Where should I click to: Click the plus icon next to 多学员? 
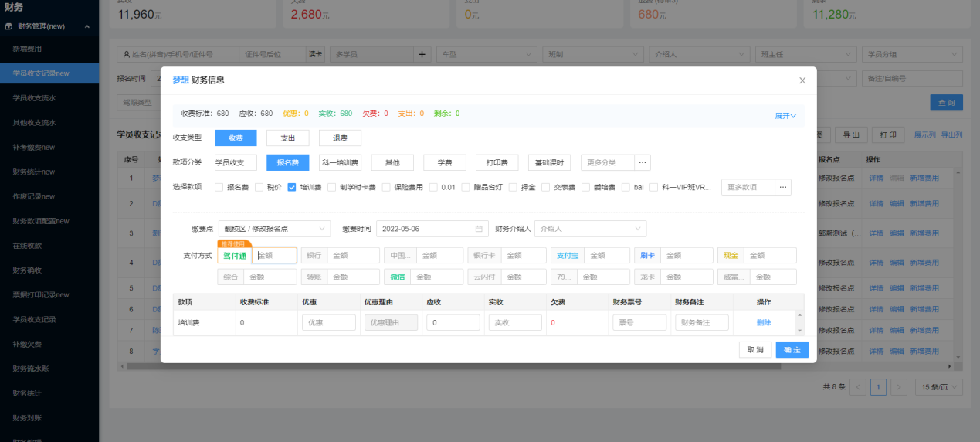(422, 55)
